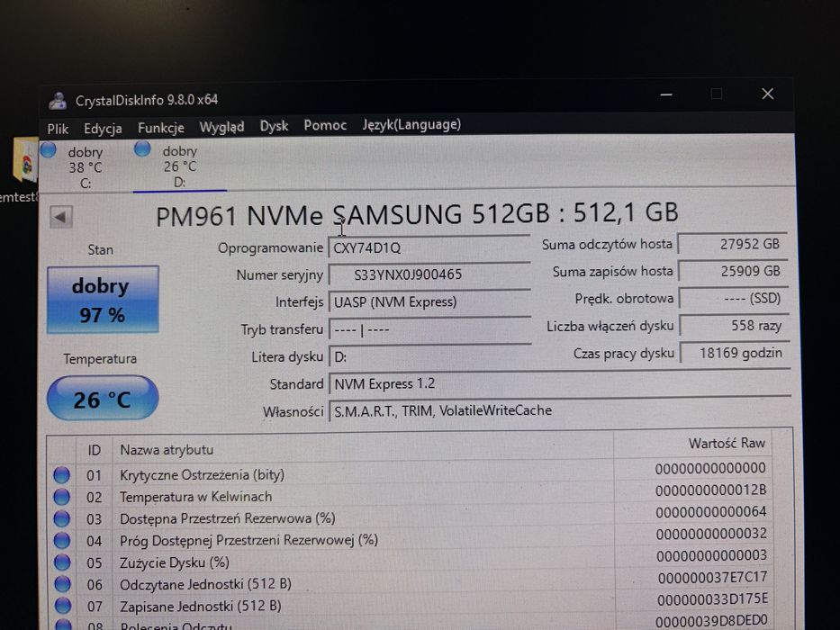The height and width of the screenshot is (630, 840).
Task: Click the desktop folder icon beside the window
Action: 26,159
